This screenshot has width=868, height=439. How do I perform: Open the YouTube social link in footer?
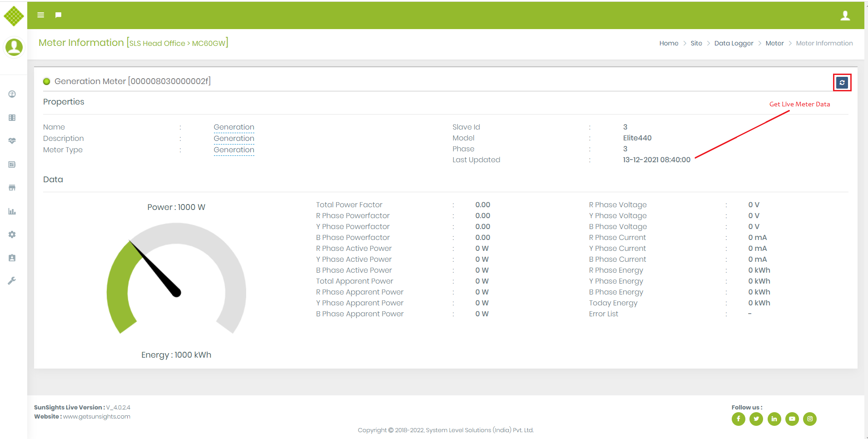(x=792, y=419)
